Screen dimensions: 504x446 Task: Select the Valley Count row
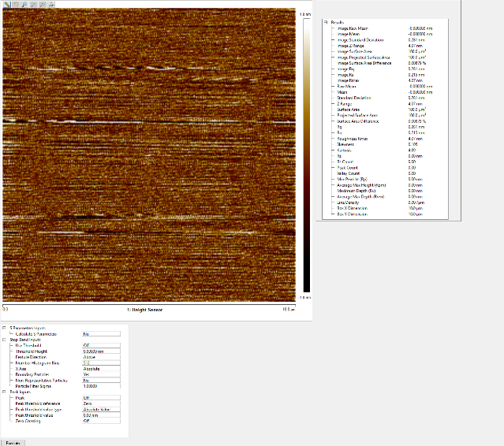[x=385, y=173]
